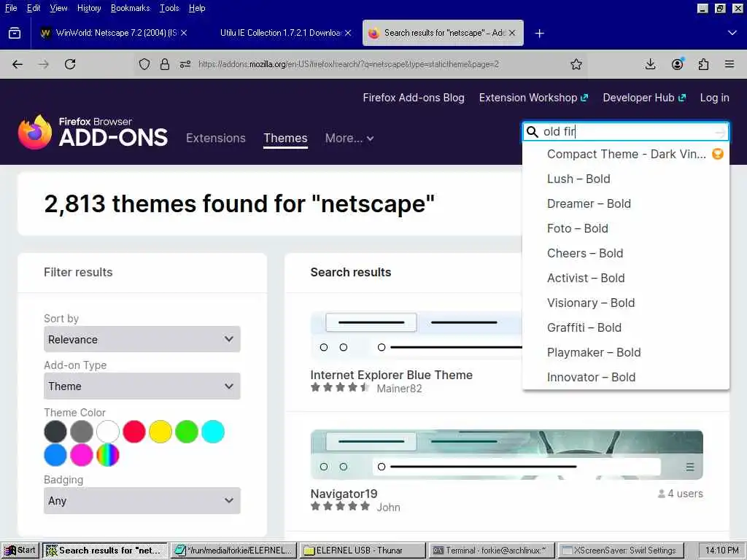Go to the Extensions section
The width and height of the screenshot is (747, 560).
tap(216, 138)
